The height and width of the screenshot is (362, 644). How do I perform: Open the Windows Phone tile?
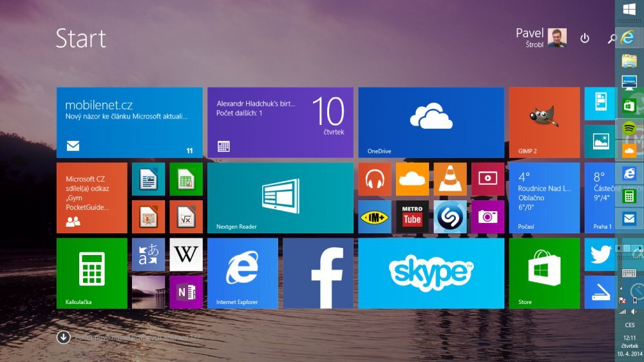[600, 104]
